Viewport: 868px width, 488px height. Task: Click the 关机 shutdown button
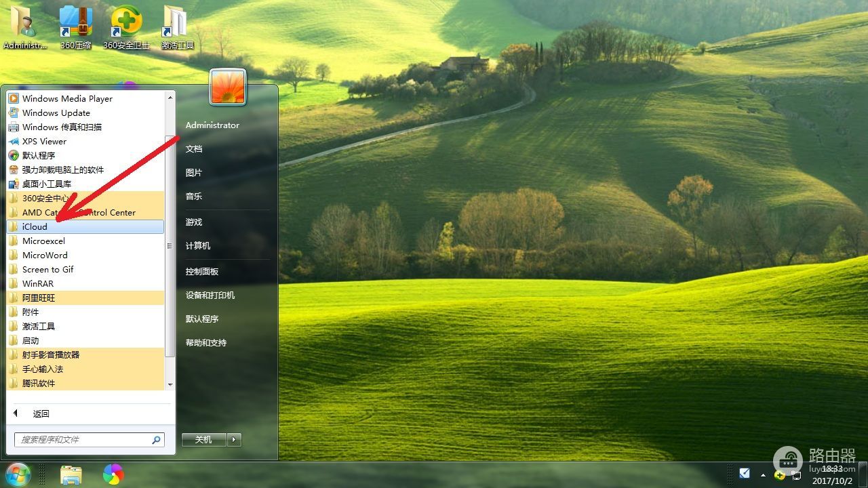(204, 439)
